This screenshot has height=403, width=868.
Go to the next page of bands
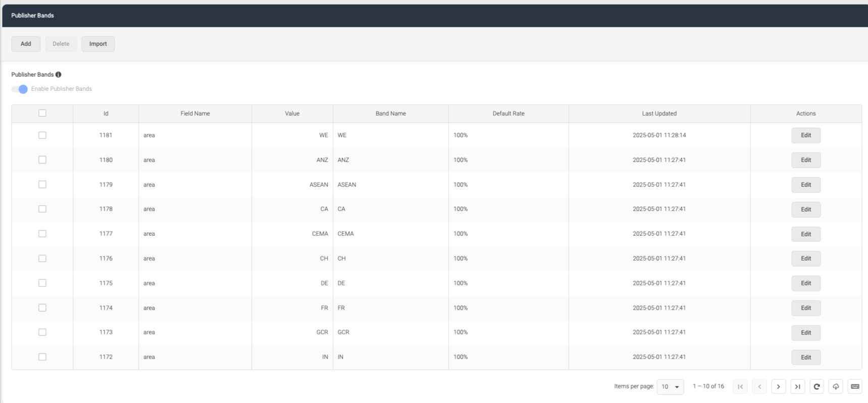(x=778, y=387)
